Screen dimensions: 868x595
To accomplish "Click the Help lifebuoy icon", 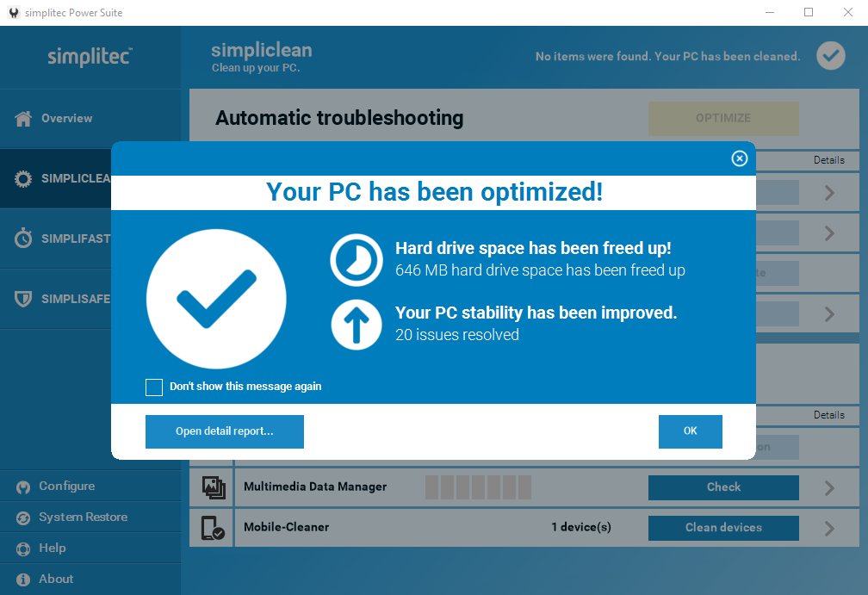I will 23,549.
